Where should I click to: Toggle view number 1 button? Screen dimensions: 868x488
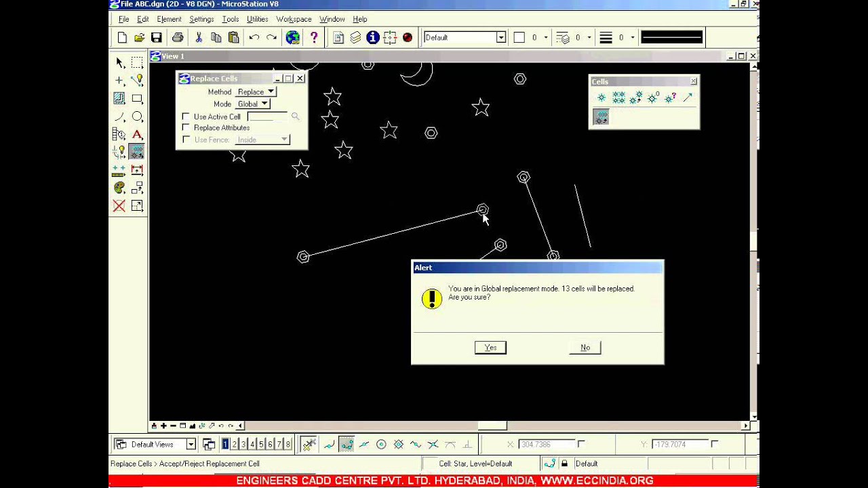click(x=225, y=445)
